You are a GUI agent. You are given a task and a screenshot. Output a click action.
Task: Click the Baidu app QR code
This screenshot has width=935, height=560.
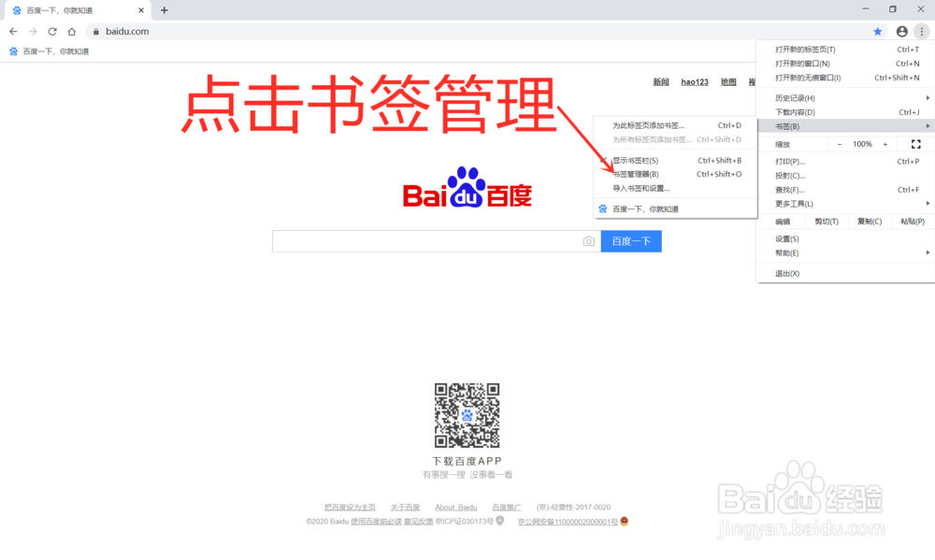point(467,415)
